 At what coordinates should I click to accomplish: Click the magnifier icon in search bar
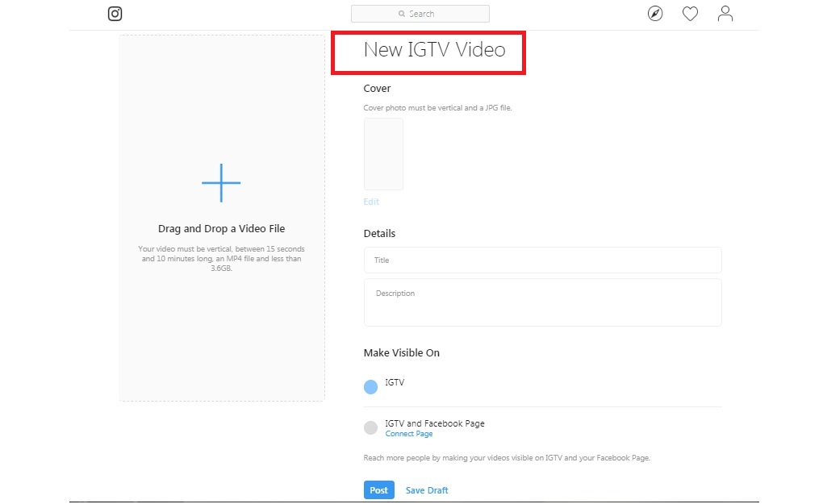click(402, 14)
